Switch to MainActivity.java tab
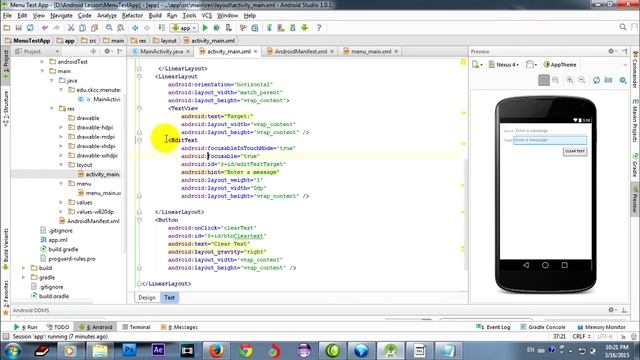This screenshot has width=640, height=360. pyautogui.click(x=161, y=51)
